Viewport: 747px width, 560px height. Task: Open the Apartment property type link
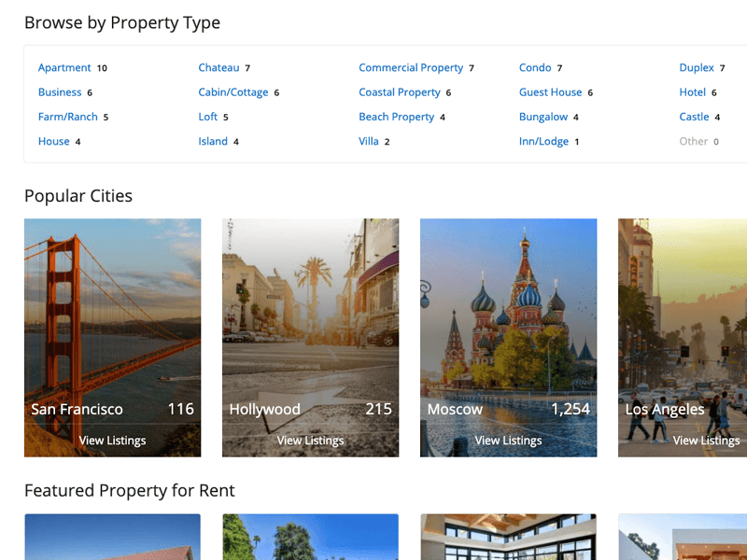pos(64,67)
